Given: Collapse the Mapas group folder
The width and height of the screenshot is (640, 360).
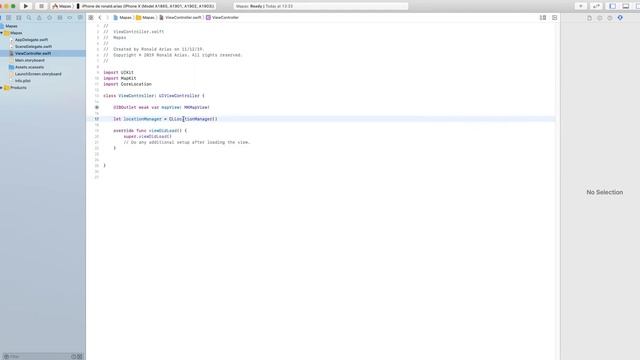Looking at the screenshot, I should point(2,33).
